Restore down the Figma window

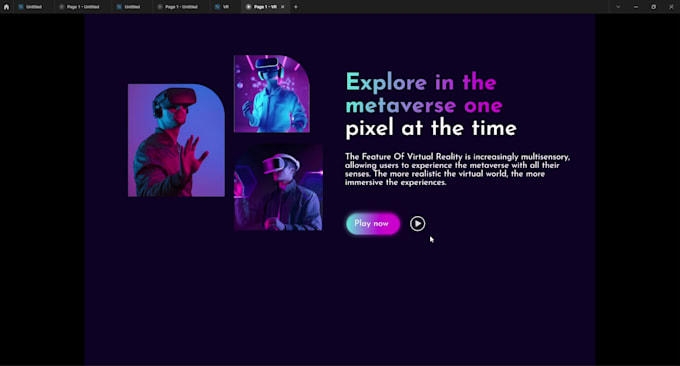coord(654,7)
